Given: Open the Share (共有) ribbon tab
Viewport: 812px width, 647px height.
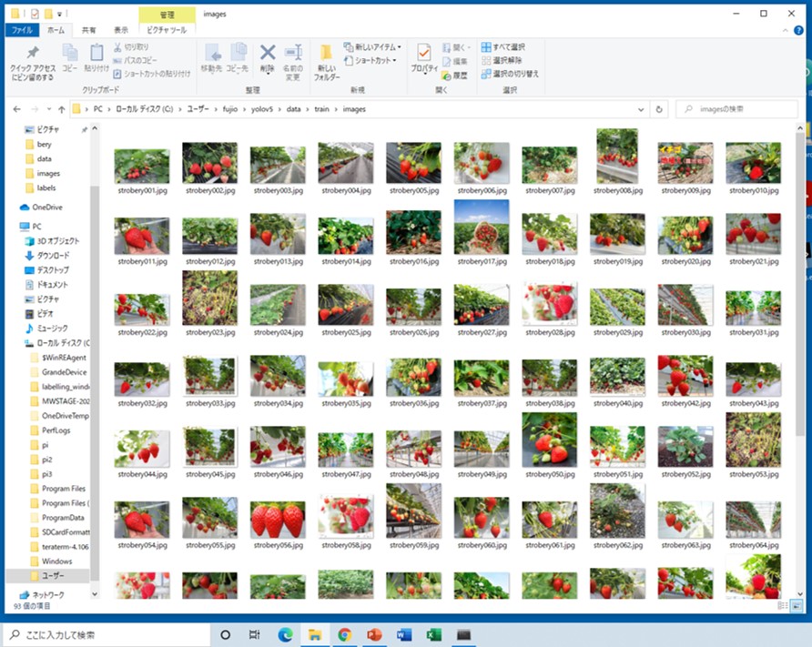Looking at the screenshot, I should [x=89, y=30].
